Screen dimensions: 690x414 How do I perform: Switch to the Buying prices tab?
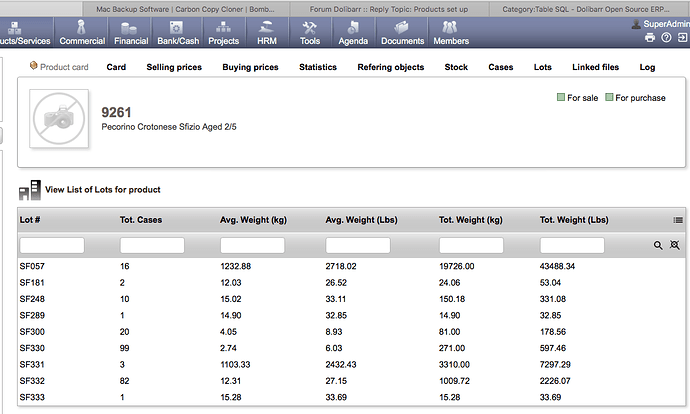pos(250,67)
